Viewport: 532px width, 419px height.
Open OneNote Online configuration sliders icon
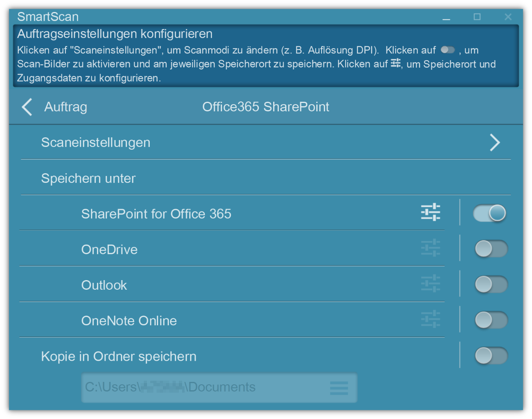point(431,319)
